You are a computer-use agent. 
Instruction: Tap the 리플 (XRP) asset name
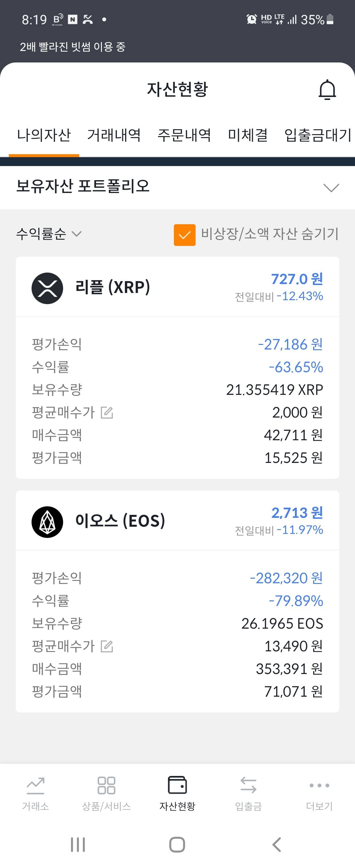pyautogui.click(x=112, y=287)
